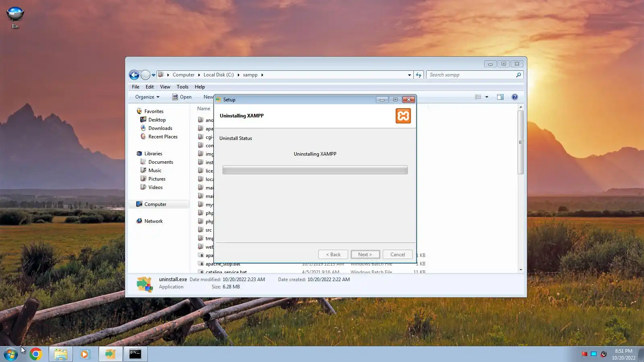
Task: Open the Documents library
Action: coord(161,162)
